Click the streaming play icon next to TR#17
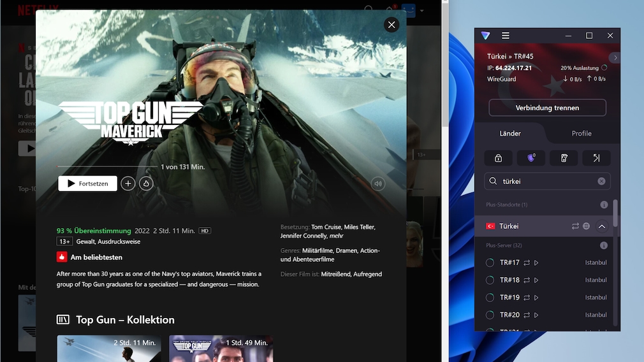This screenshot has width=644, height=362. point(536,263)
